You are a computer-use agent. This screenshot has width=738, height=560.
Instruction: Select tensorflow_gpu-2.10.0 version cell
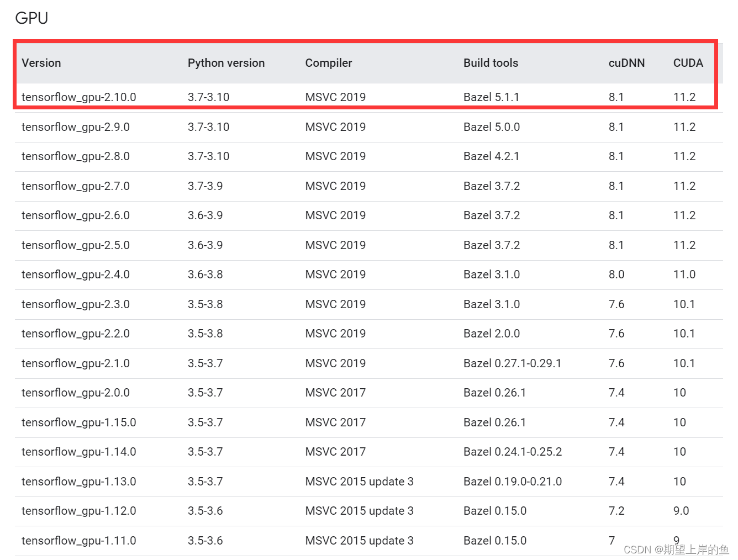coord(79,97)
